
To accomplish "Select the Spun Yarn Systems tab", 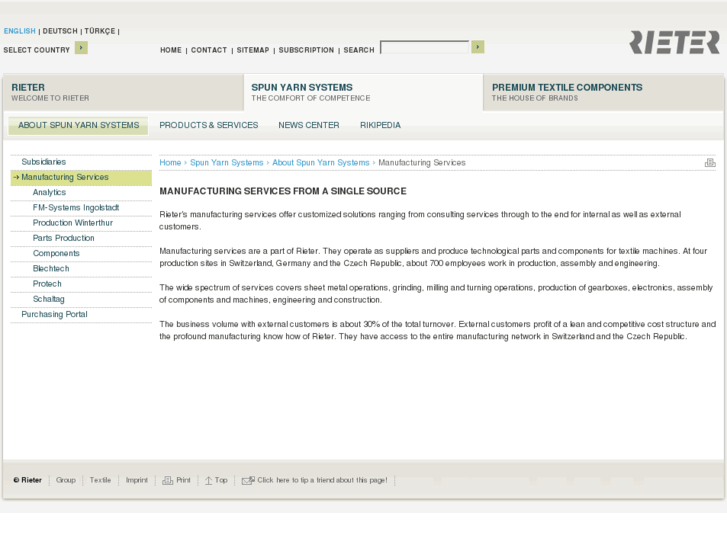I will click(x=363, y=93).
